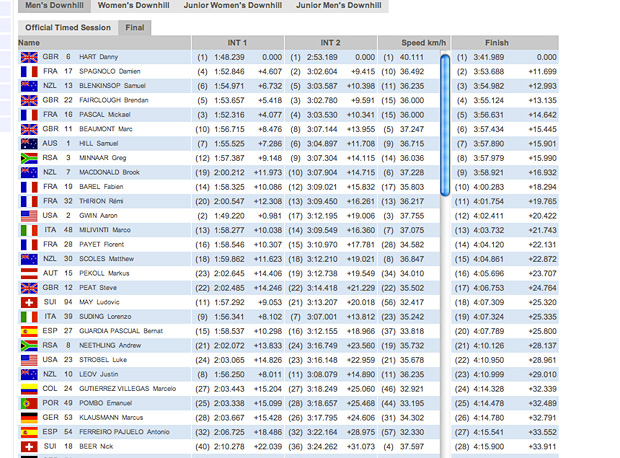Show the Official Timed Session results

(68, 27)
